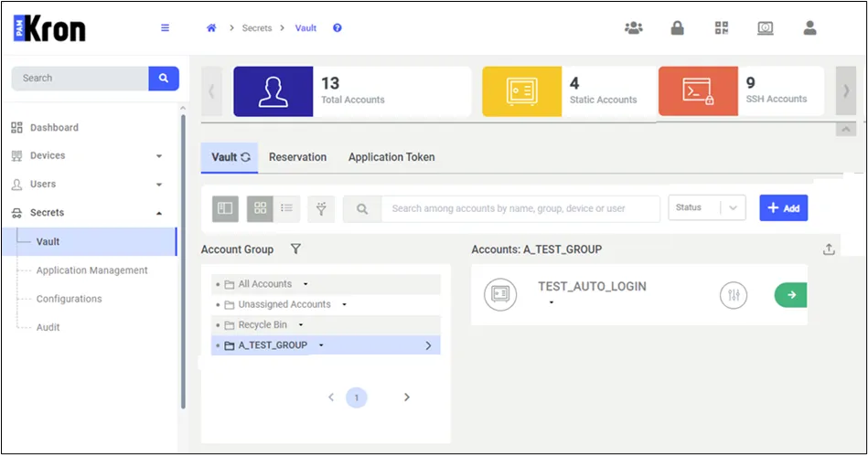Image resolution: width=868 pixels, height=455 pixels.
Task: Switch to list view icon
Action: (x=287, y=208)
